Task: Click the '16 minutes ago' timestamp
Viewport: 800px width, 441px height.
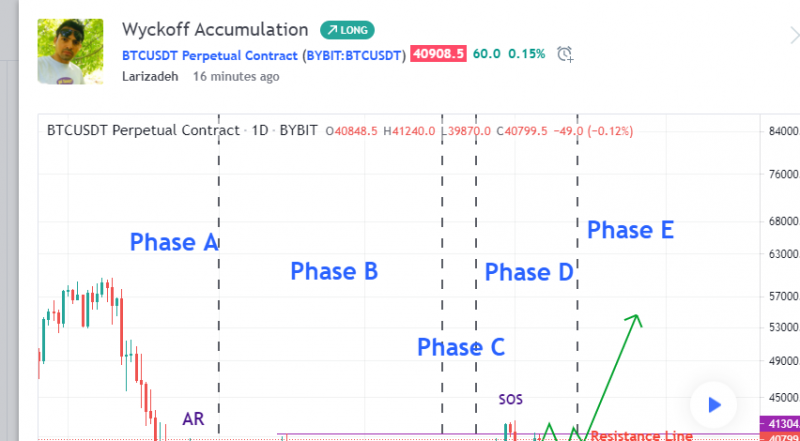Action: click(236, 75)
